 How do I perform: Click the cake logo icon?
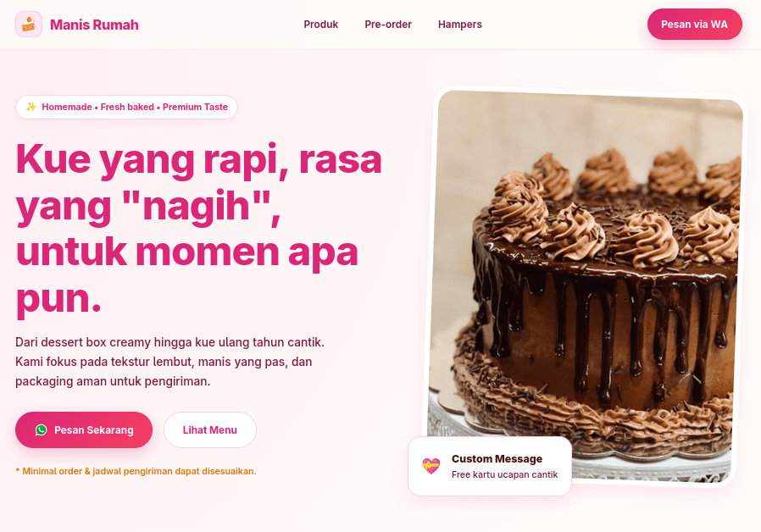coord(29,25)
